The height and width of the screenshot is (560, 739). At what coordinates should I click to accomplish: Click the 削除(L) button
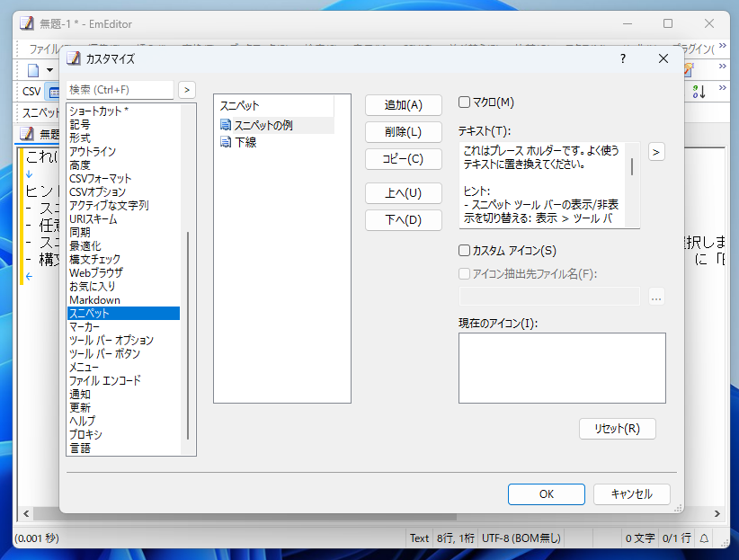tap(404, 132)
